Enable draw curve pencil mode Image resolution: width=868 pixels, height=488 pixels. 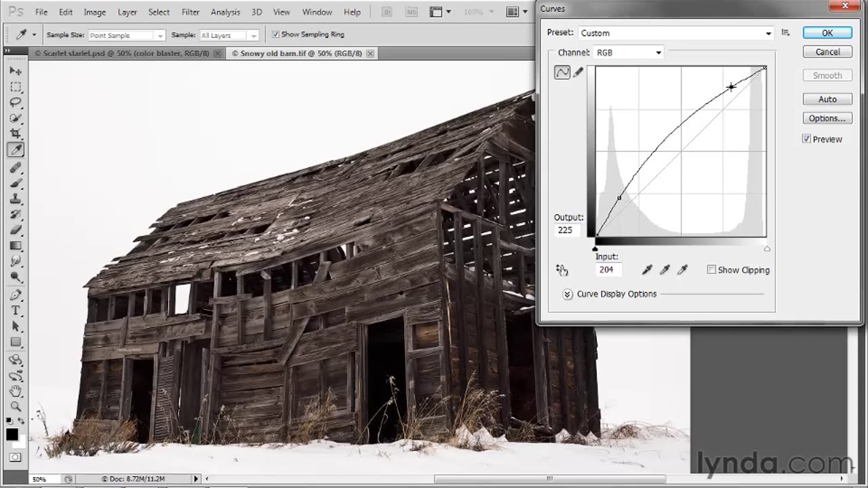tap(578, 73)
